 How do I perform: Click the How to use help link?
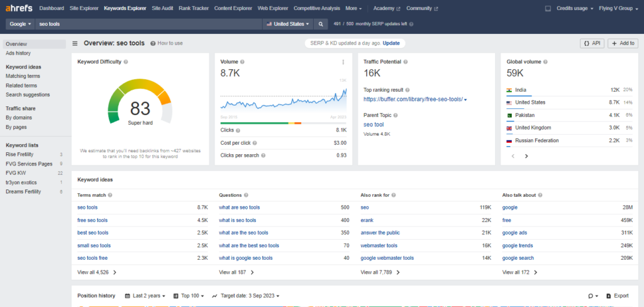point(167,43)
